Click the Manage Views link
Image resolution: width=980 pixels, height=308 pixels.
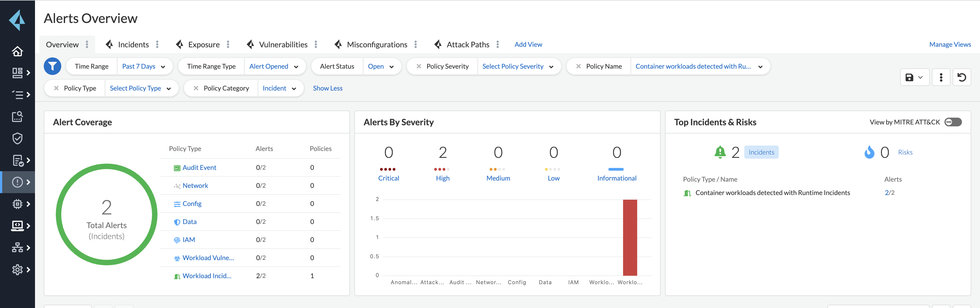click(x=950, y=45)
